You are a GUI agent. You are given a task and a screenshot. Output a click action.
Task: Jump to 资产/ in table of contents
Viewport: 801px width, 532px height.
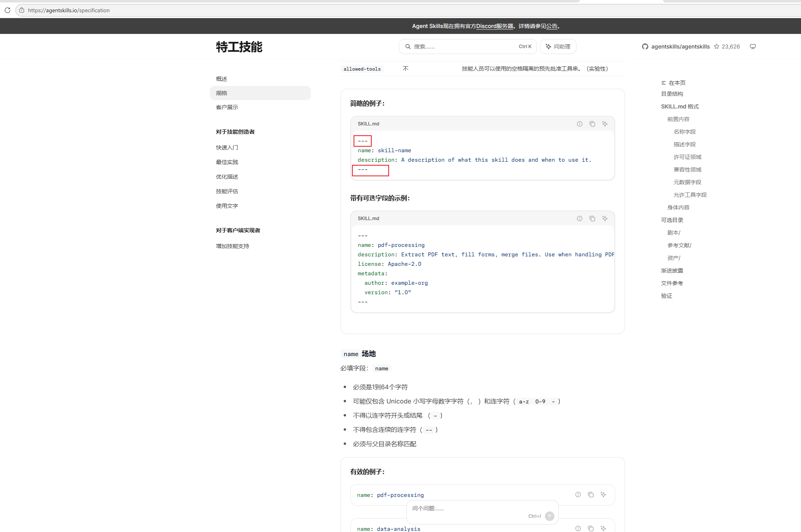pyautogui.click(x=674, y=258)
